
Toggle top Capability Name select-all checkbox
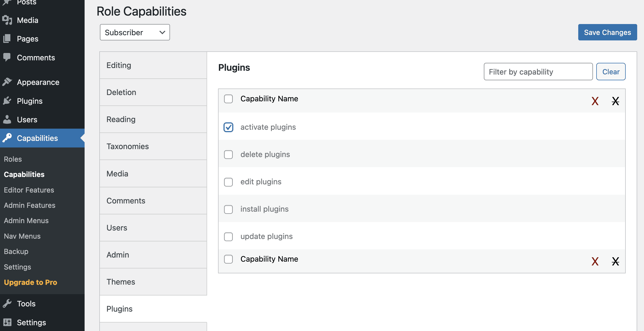point(228,99)
